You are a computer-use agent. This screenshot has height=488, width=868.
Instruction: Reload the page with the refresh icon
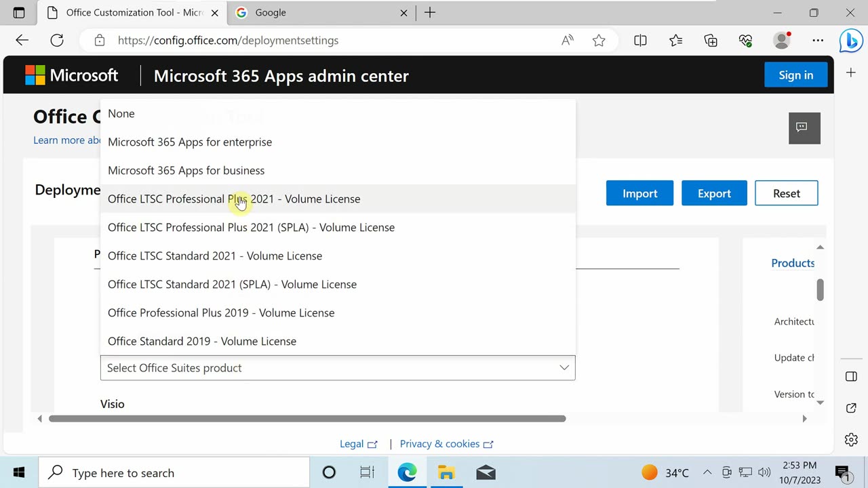(57, 41)
